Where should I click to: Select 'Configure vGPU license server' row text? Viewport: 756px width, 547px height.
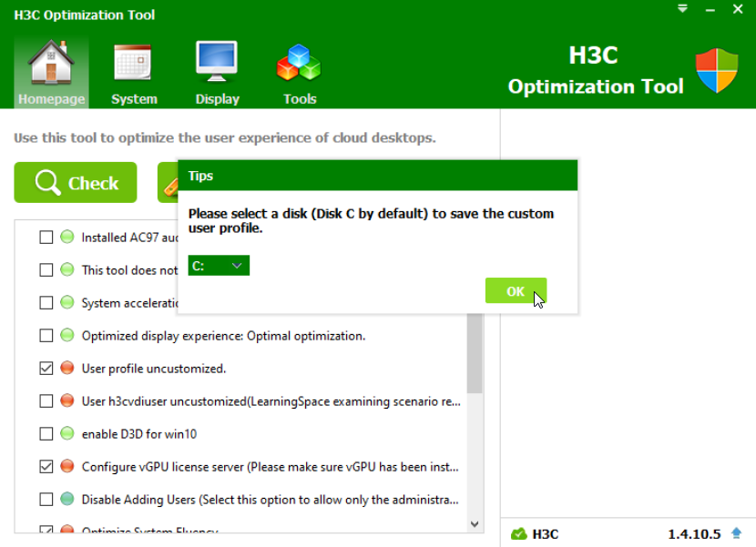(270, 467)
